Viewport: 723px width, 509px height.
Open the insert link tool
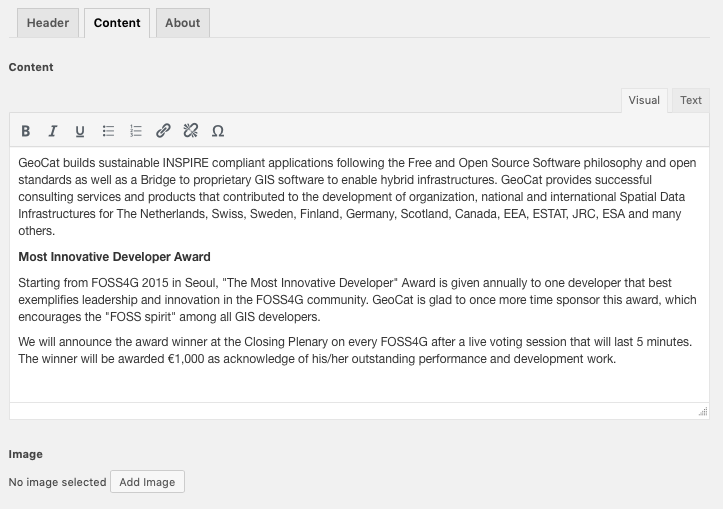pyautogui.click(x=163, y=131)
